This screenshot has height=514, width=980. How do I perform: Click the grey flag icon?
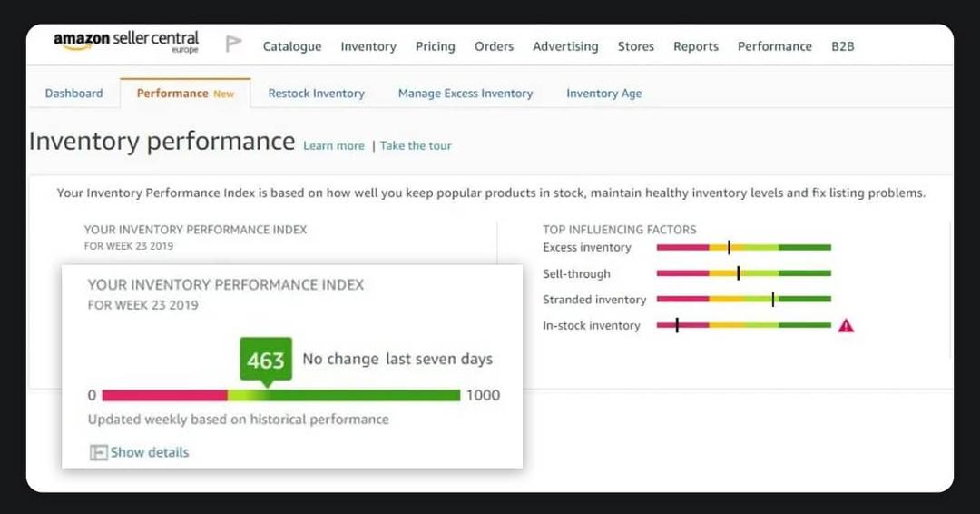(x=234, y=44)
